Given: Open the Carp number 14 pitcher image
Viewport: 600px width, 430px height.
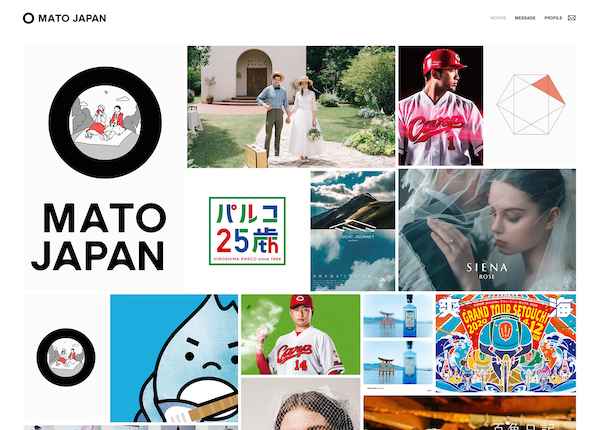Looking at the screenshot, I should pos(300,334).
